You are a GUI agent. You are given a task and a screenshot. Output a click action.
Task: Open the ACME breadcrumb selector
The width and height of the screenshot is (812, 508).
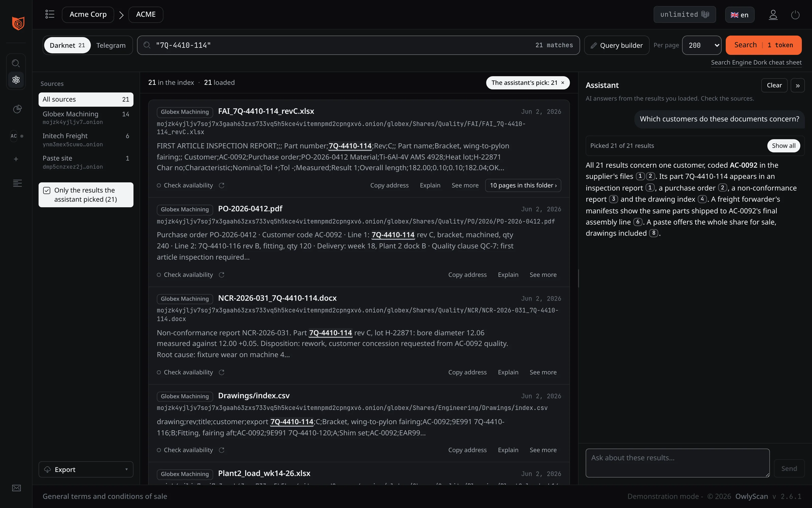click(x=146, y=14)
